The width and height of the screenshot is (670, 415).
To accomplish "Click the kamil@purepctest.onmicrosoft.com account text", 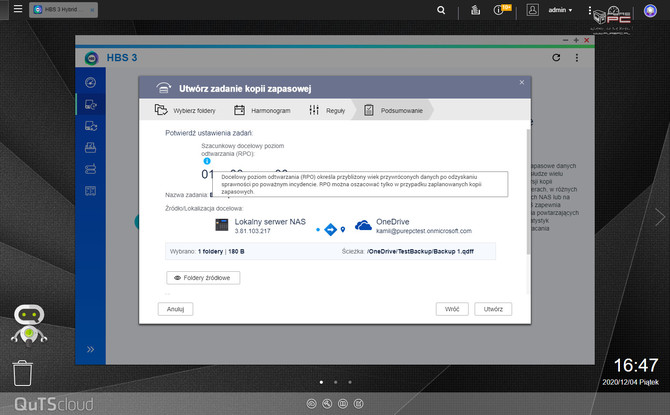I will (x=424, y=231).
